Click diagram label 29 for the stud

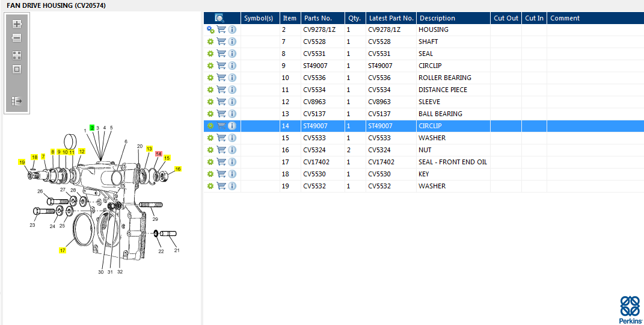pyautogui.click(x=155, y=220)
